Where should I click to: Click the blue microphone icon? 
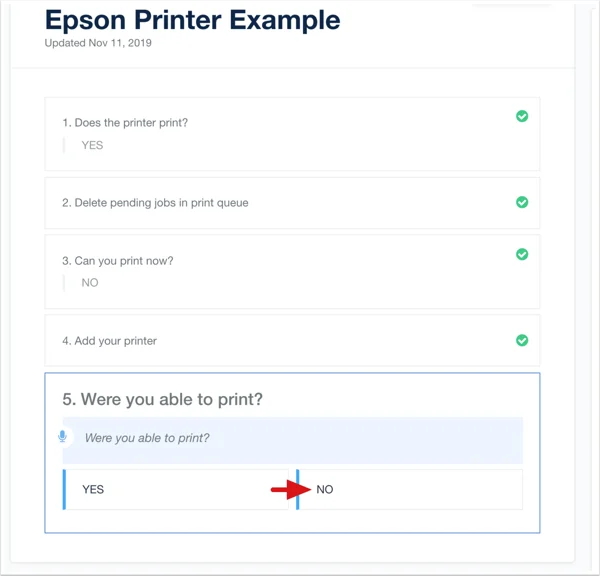pos(62,436)
